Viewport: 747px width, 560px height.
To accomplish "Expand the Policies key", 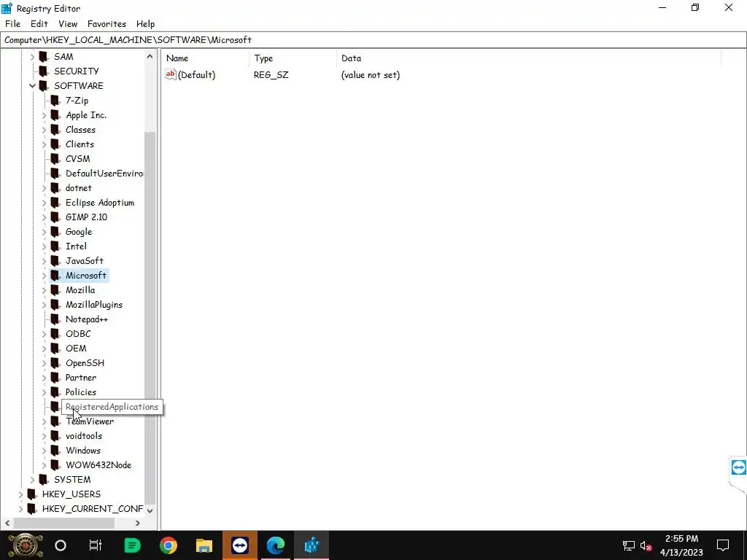I will pyautogui.click(x=44, y=392).
